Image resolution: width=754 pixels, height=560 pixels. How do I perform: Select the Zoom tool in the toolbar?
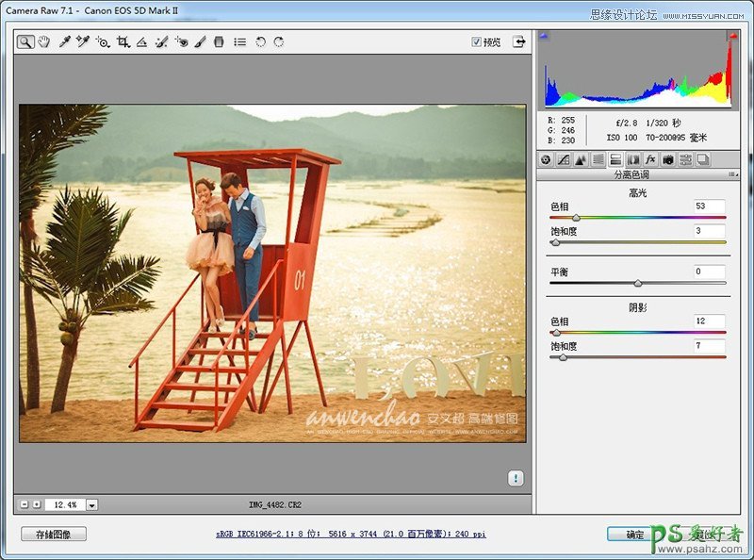[x=25, y=42]
